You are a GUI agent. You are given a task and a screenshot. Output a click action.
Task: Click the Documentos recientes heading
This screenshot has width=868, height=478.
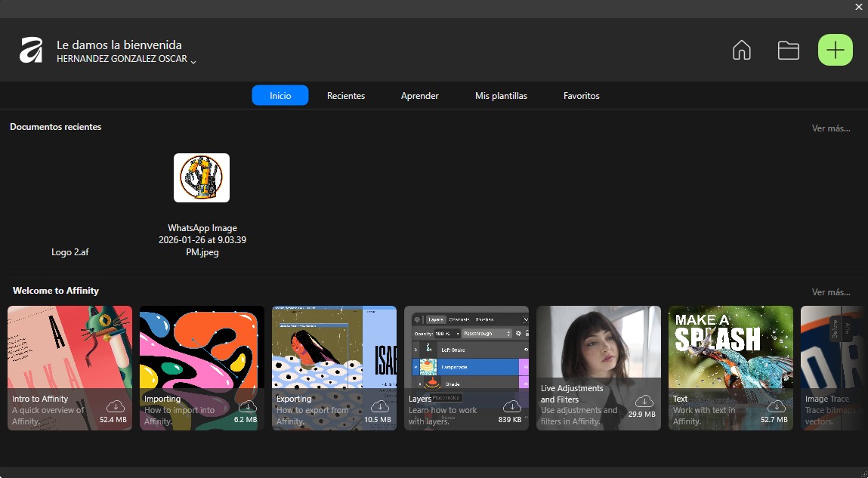55,127
